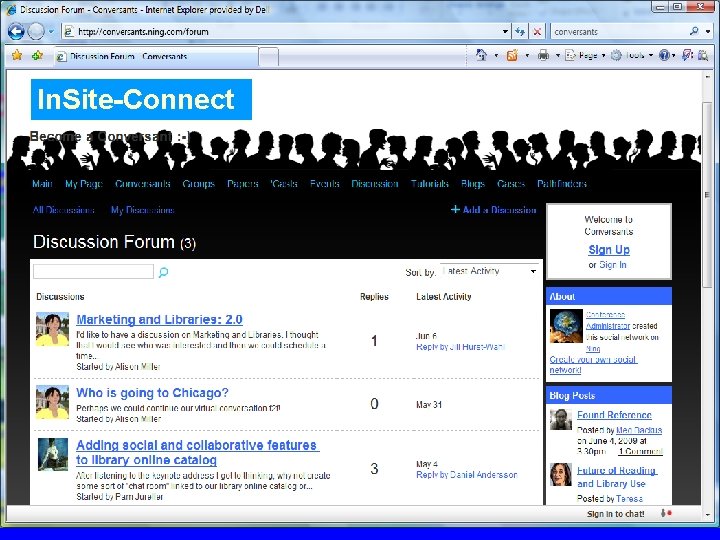Open the Reply by Daniel Andersson link
Screen dimensions: 720x540
(x=467, y=475)
